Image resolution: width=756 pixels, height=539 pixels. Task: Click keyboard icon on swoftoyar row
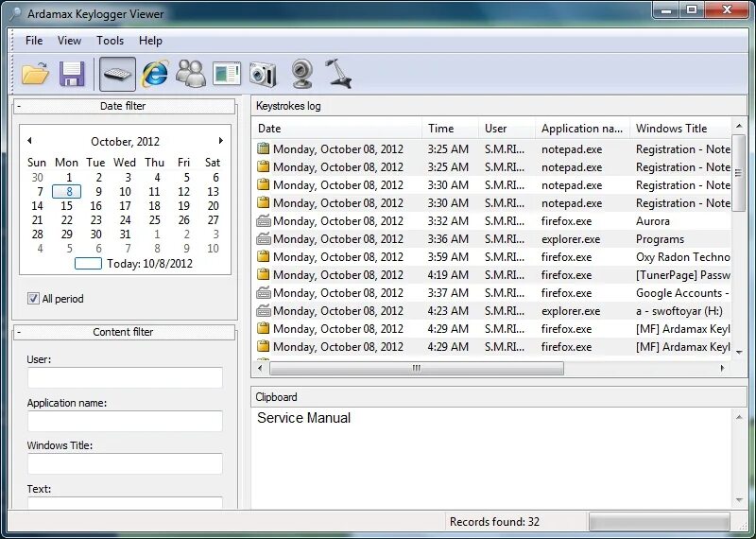[264, 311]
